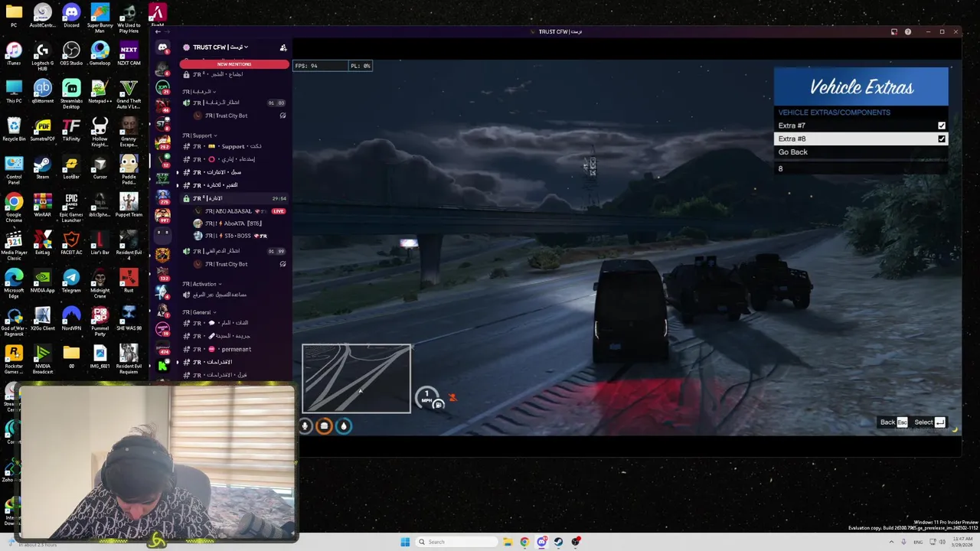
Task: Open Epic Games Launcher desktop icon
Action: (71, 208)
